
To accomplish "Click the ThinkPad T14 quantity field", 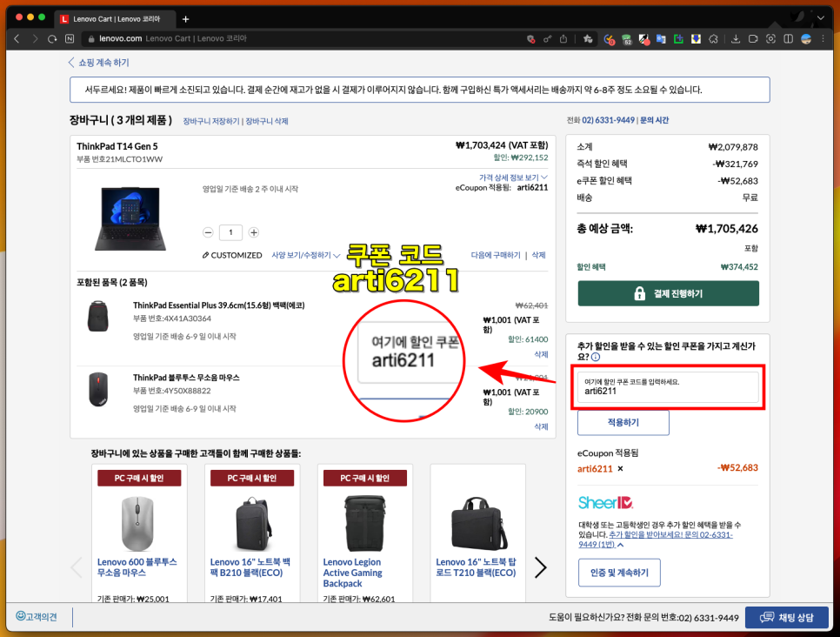I will click(231, 232).
